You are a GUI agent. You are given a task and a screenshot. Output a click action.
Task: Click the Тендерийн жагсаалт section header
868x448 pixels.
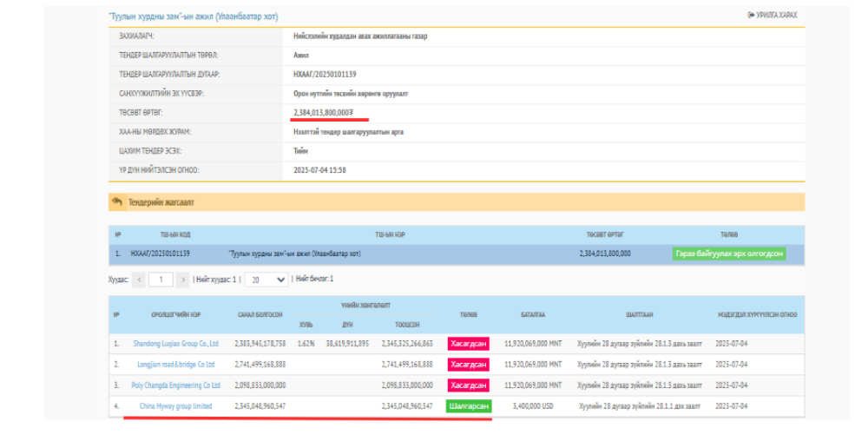pos(161,202)
